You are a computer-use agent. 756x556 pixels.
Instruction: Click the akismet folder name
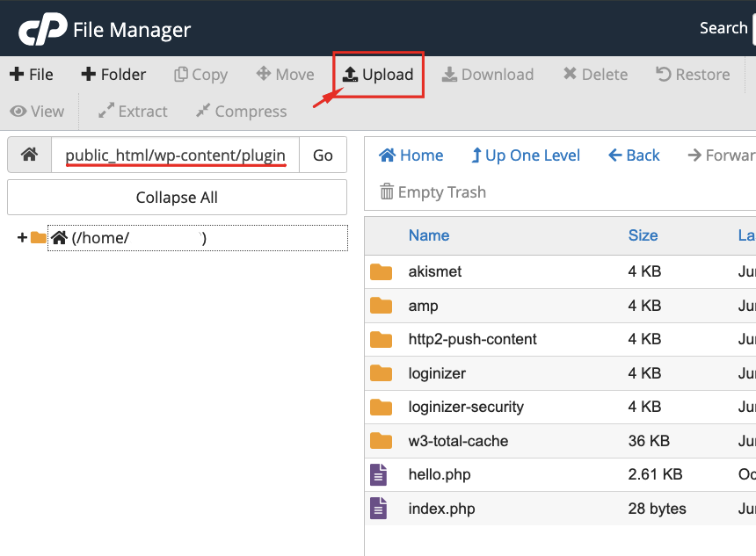pyautogui.click(x=435, y=271)
